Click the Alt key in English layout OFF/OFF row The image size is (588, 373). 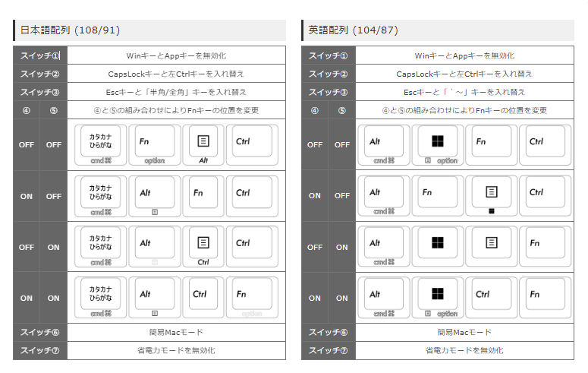pyautogui.click(x=384, y=145)
